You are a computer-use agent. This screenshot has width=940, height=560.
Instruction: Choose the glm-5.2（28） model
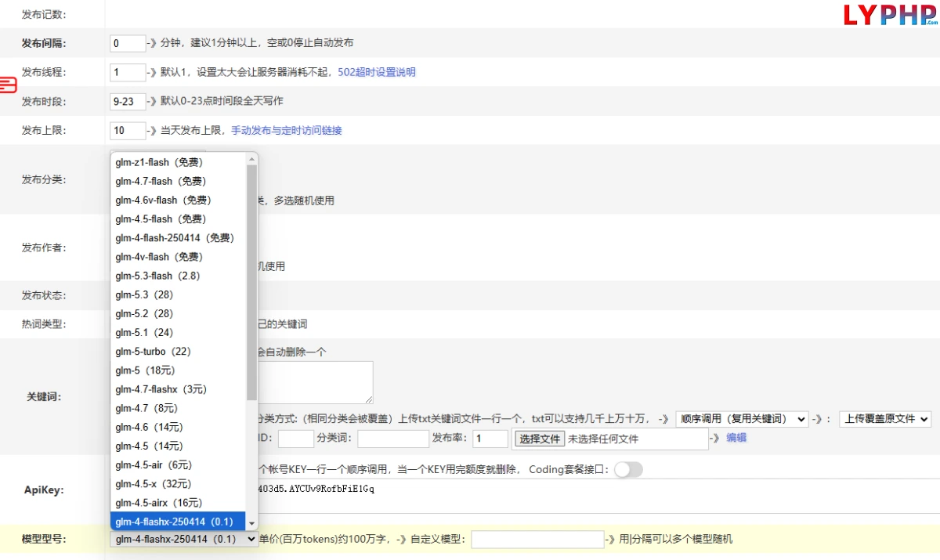(179, 313)
